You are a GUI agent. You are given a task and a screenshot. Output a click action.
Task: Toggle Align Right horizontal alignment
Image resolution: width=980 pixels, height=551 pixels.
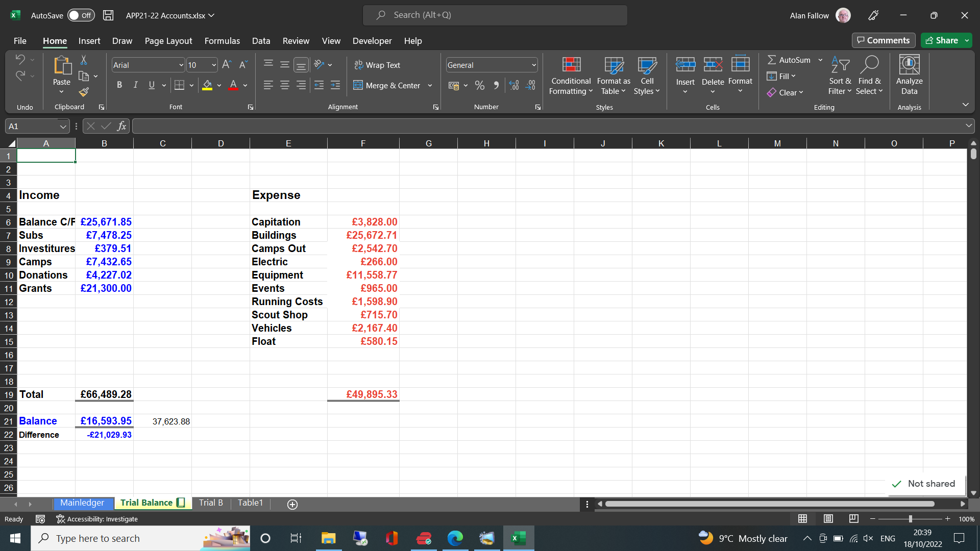301,85
